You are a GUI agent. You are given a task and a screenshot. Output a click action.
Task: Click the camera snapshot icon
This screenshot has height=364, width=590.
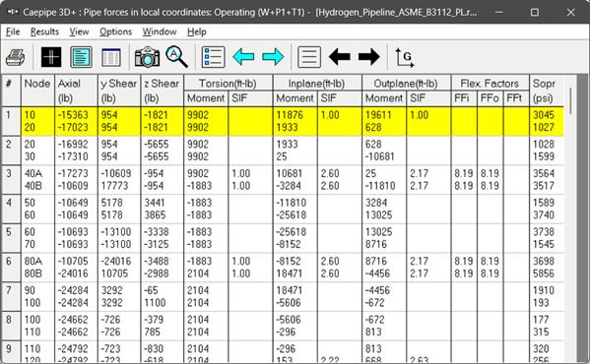(147, 57)
